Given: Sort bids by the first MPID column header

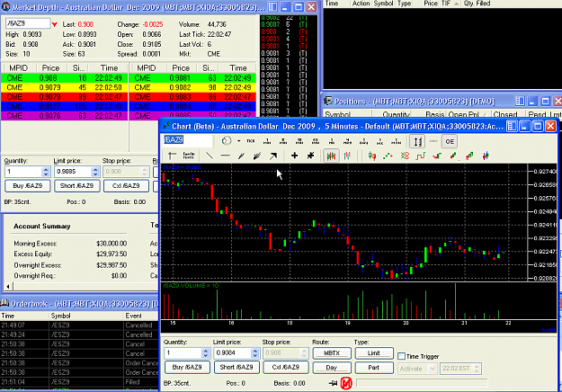Looking at the screenshot, I should (x=18, y=67).
